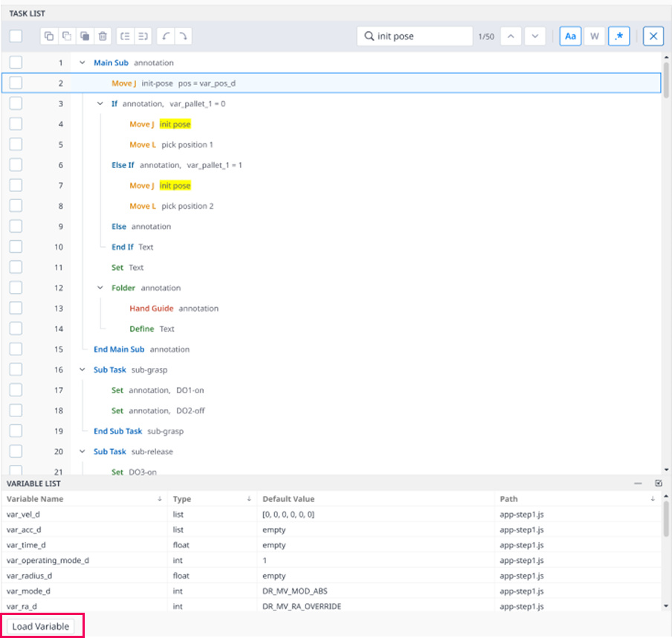Image resolution: width=672 pixels, height=638 pixels.
Task: Collapse the Main Sub node
Action: tap(83, 62)
